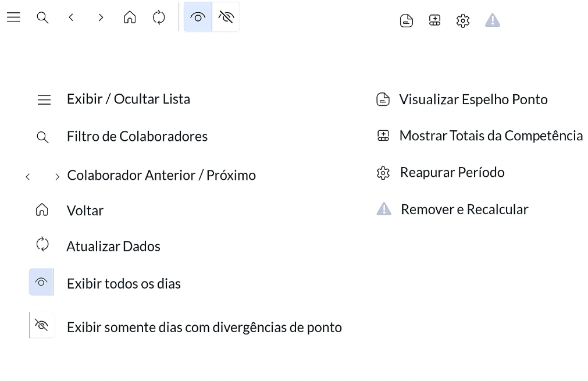Select Exibir / Ocultar Lista entry
Image resolution: width=588 pixels, height=381 pixels.
tap(129, 99)
